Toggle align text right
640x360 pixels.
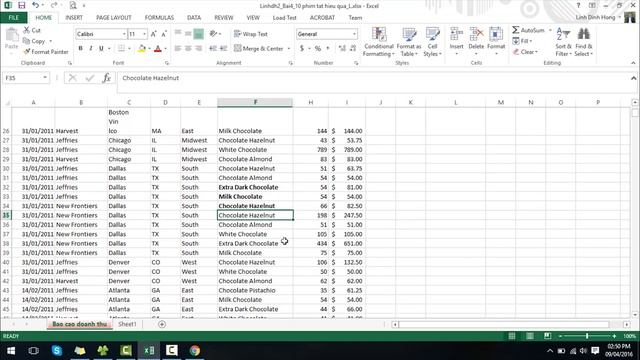tap(199, 48)
